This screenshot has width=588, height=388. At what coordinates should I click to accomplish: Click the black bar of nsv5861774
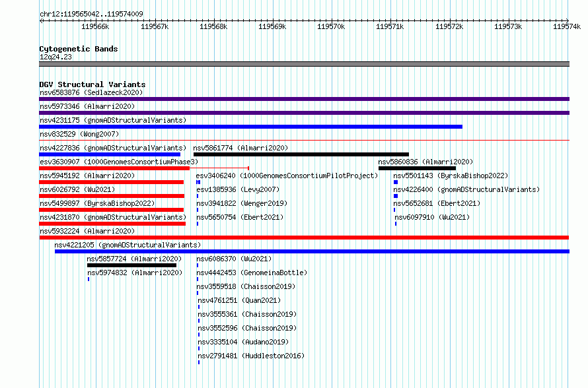pos(301,154)
